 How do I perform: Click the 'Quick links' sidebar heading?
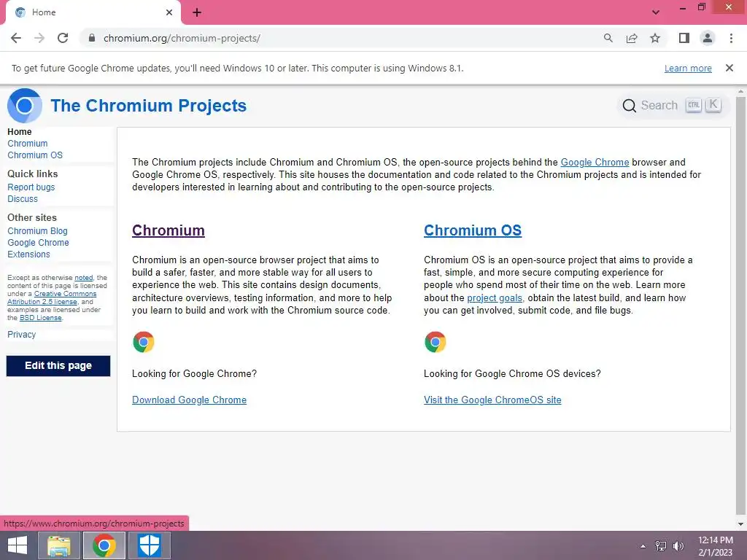(x=32, y=174)
